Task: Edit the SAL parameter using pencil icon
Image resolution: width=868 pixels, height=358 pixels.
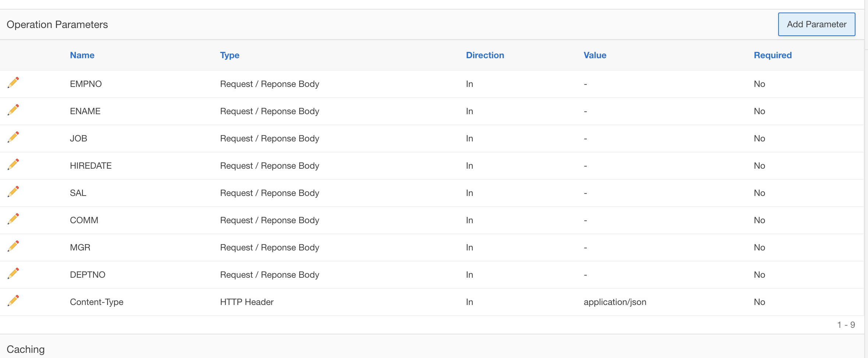Action: [x=13, y=192]
